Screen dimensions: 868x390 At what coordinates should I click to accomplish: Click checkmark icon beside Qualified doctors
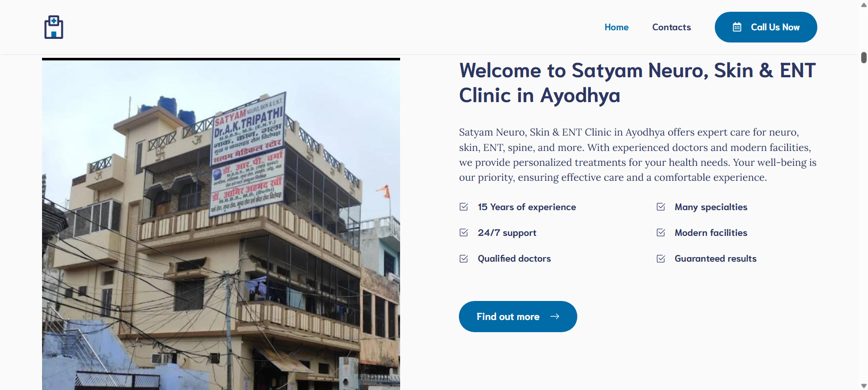464,258
